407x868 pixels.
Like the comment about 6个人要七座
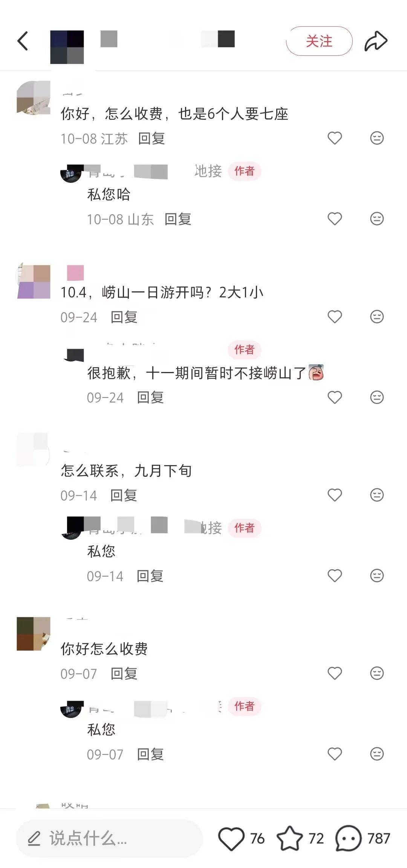tap(335, 138)
